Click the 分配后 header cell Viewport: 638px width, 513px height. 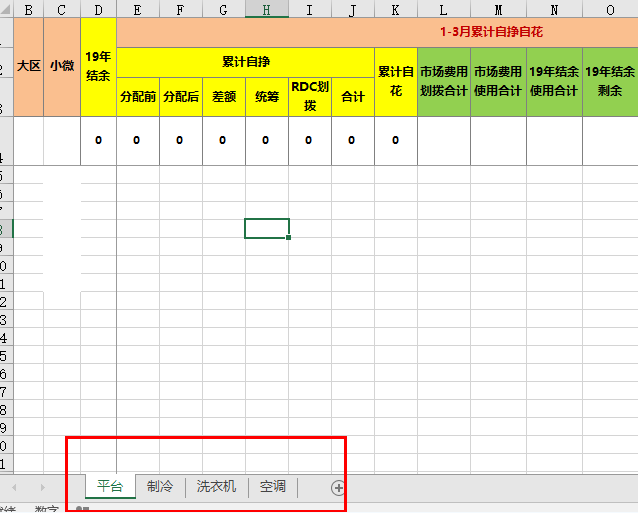tap(181, 97)
